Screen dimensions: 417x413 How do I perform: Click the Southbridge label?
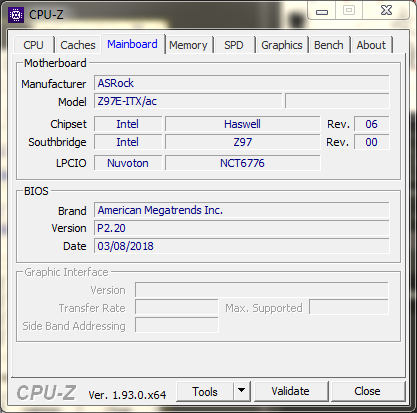click(57, 142)
